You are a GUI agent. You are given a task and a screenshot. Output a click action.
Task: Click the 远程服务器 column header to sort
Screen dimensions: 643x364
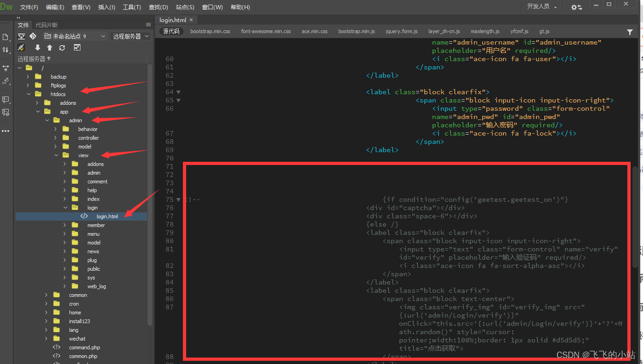click(x=34, y=59)
